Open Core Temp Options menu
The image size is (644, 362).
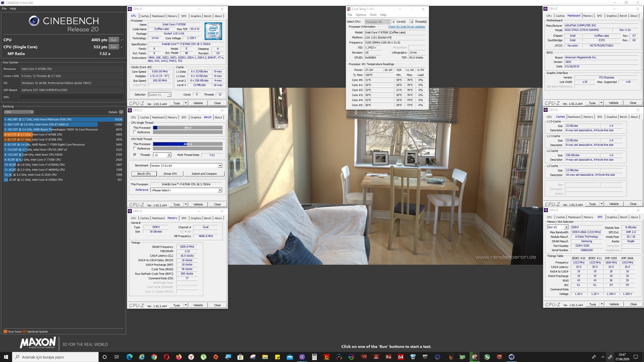[x=361, y=15]
